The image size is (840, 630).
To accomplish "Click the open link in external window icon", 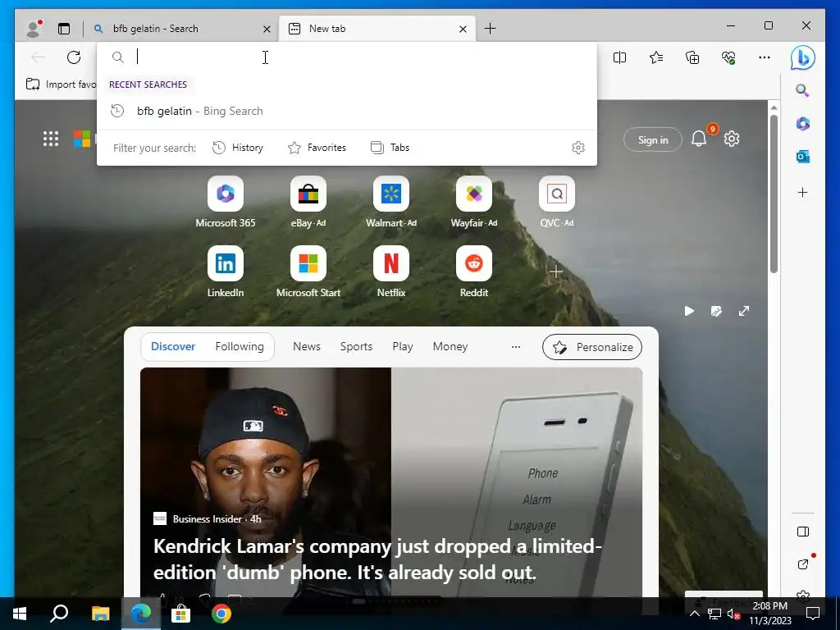I will (x=802, y=564).
